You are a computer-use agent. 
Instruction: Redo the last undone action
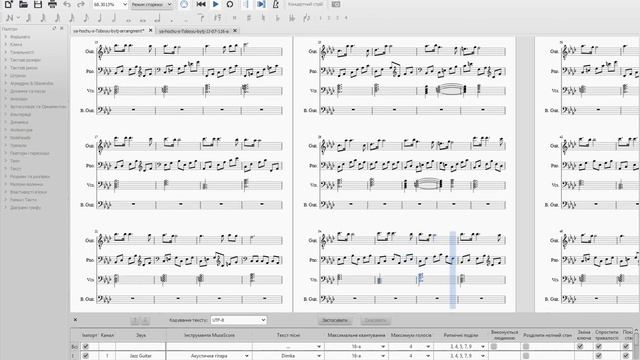click(x=81, y=4)
